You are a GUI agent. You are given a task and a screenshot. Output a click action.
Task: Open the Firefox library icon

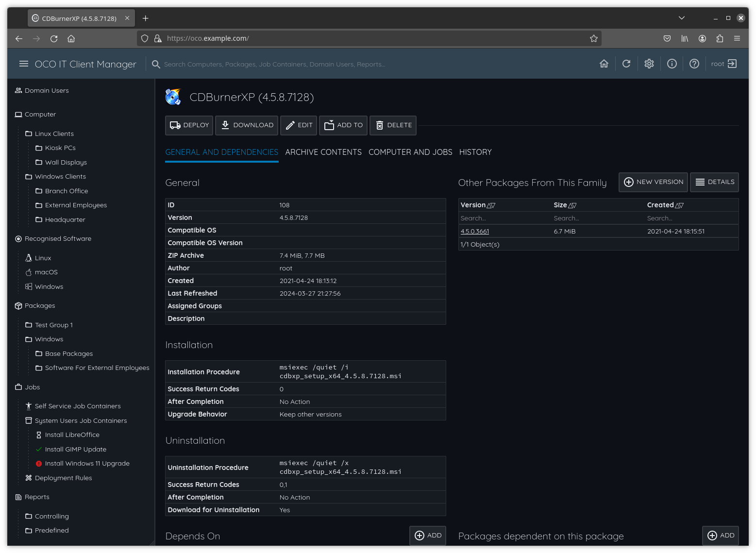[685, 38]
